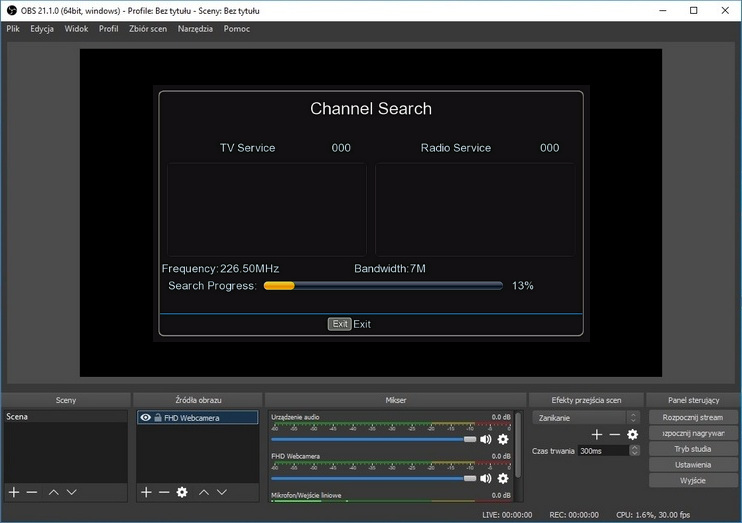The image size is (742, 523).
Task: Open Ustawienia from the control panel
Action: [692, 465]
